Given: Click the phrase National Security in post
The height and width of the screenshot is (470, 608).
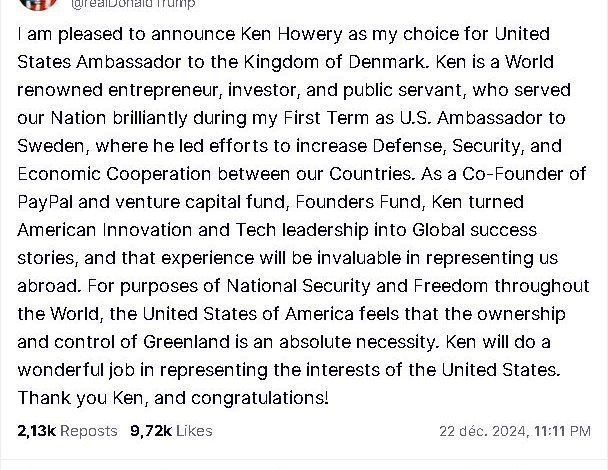Looking at the screenshot, I should 298,286.
